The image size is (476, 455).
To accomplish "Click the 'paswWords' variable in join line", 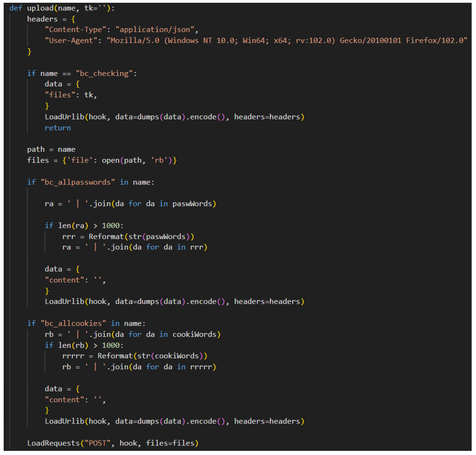I will (192, 204).
